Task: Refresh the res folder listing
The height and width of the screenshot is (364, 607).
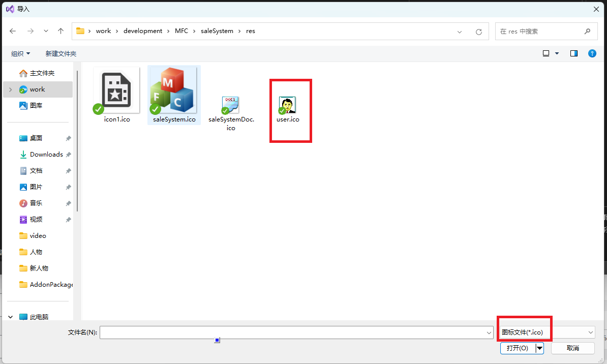Action: tap(478, 32)
